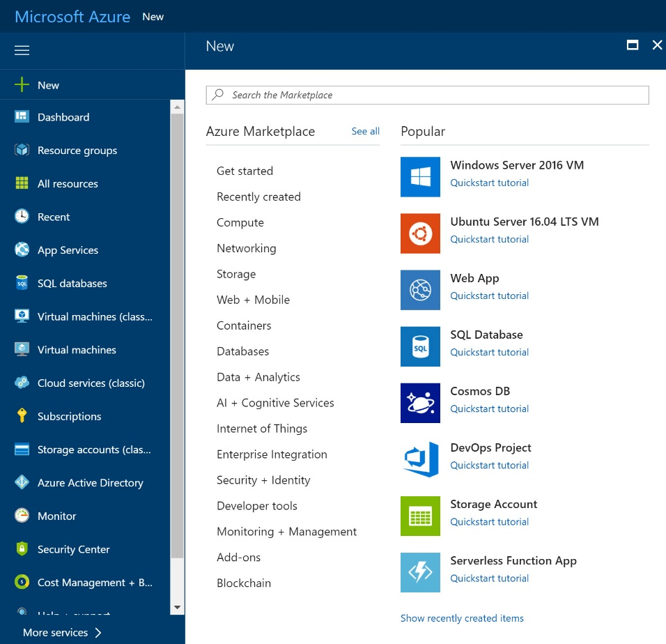The height and width of the screenshot is (644, 666).
Task: Select the Containers category
Action: point(244,325)
